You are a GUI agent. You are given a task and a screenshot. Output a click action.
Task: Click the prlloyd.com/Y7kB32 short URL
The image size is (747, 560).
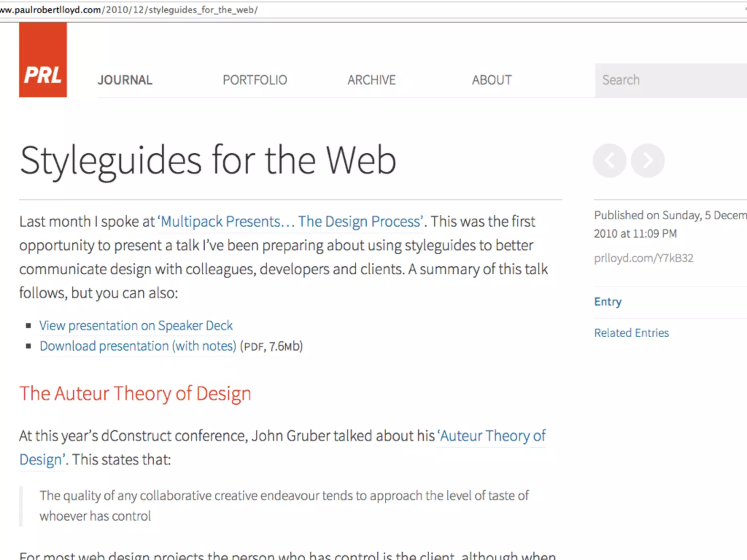coord(643,258)
